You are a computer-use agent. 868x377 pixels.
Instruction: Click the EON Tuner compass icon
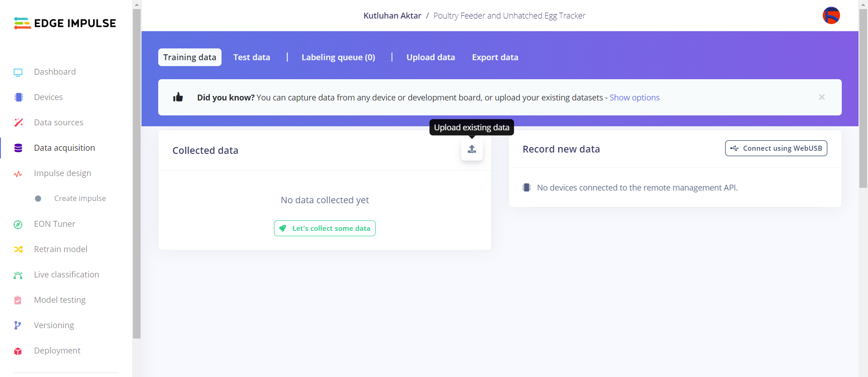click(x=18, y=224)
